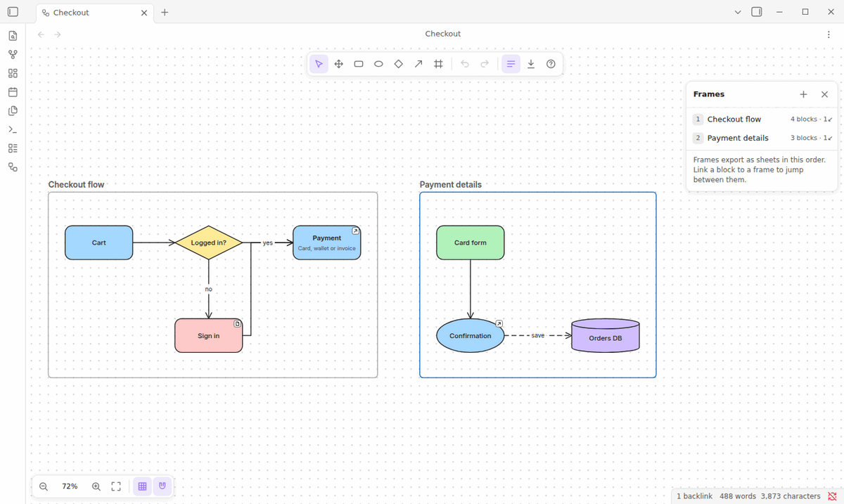Click the Payment block
This screenshot has height=504, width=844.
pyautogui.click(x=327, y=243)
